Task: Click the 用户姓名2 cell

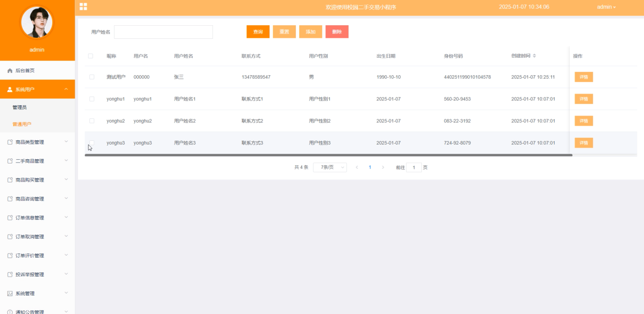Action: (185, 121)
